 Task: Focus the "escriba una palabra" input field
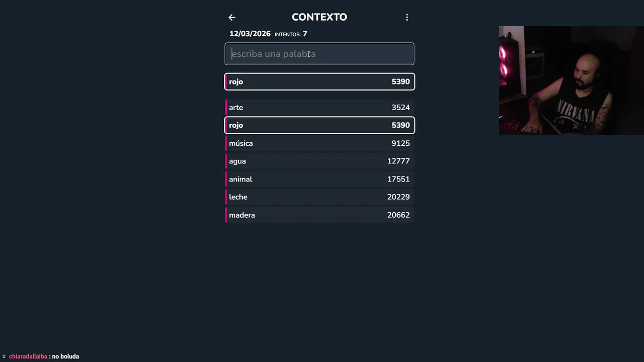[x=319, y=54]
